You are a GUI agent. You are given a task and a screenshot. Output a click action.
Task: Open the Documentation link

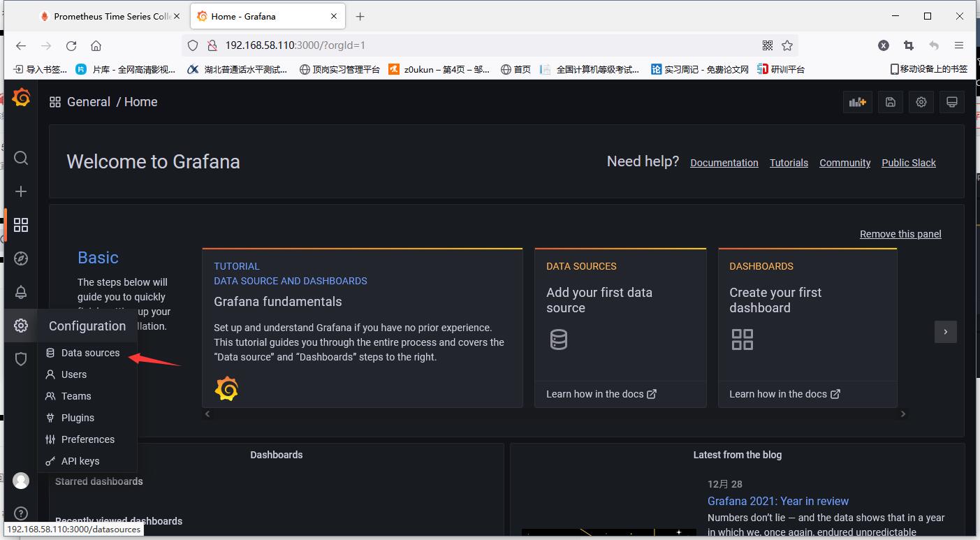[724, 163]
